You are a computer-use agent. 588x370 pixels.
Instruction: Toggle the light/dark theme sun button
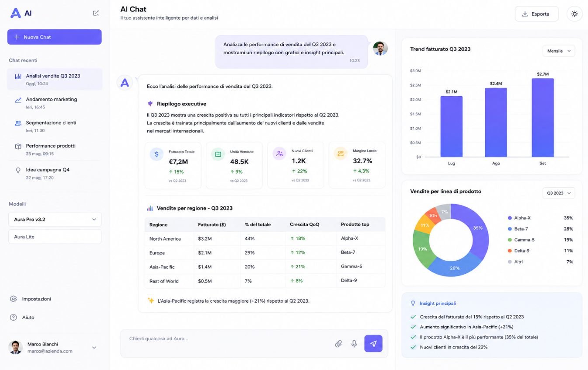574,14
